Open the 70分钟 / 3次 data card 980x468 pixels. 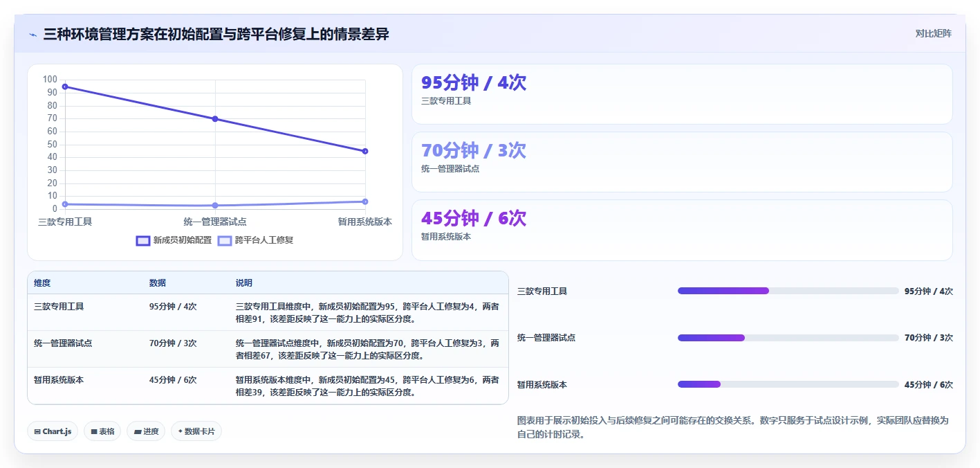682,162
